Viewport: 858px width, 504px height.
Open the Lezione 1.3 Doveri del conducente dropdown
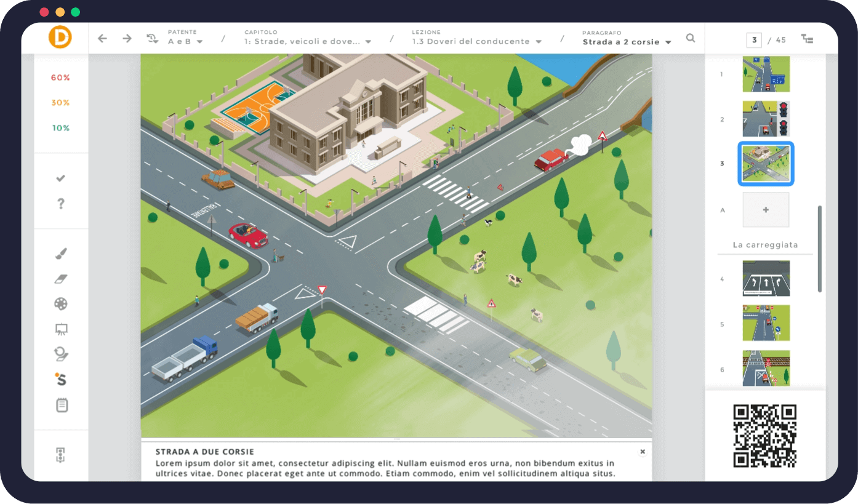[477, 42]
